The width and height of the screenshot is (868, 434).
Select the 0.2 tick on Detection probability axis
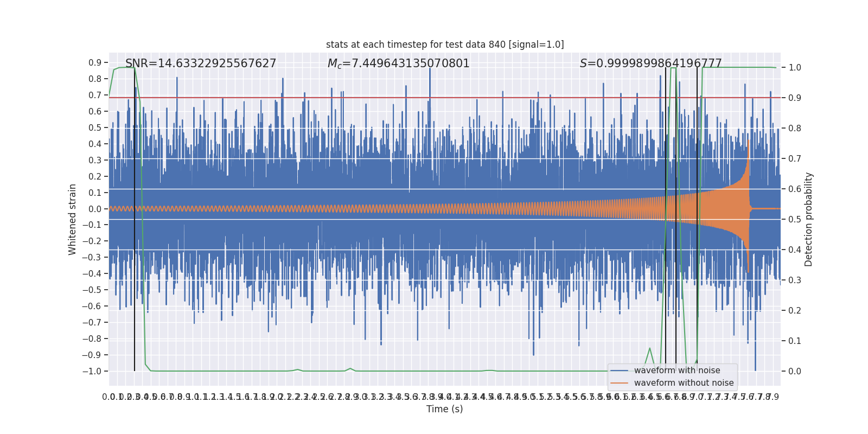[795, 311]
